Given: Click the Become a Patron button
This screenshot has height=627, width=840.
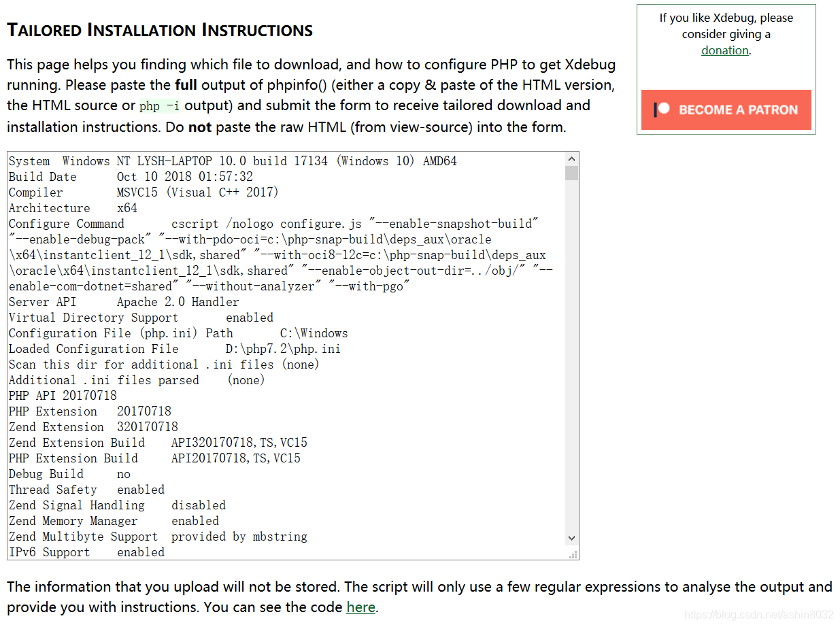Looking at the screenshot, I should point(726,109).
